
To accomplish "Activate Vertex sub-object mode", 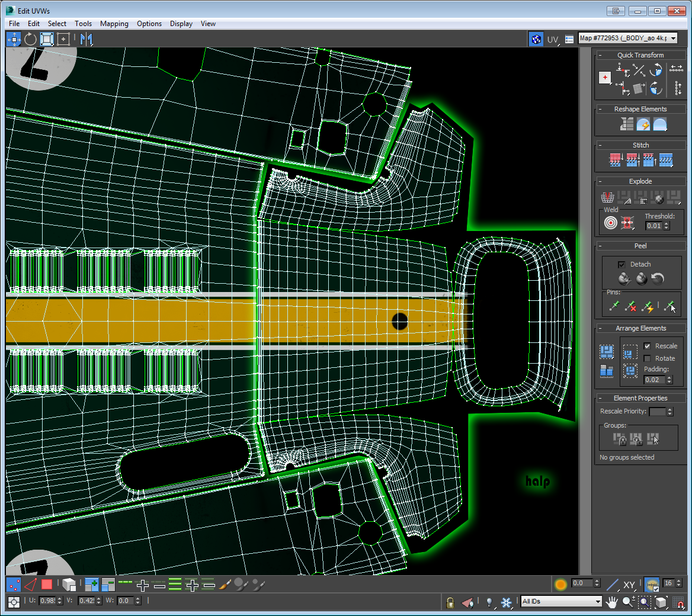I will point(14,585).
